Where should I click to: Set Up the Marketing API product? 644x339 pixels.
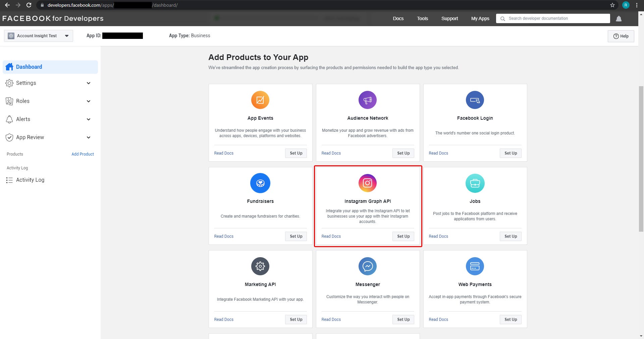(x=296, y=320)
